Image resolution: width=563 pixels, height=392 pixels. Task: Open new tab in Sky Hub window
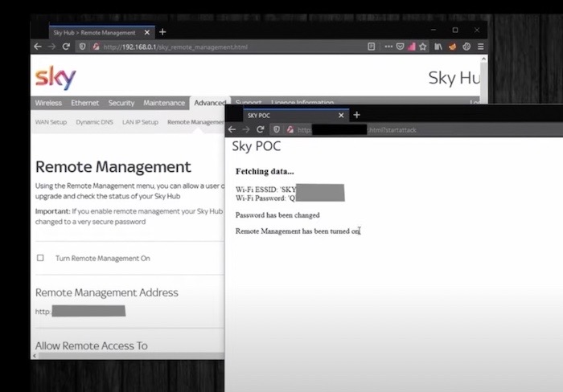coord(162,32)
